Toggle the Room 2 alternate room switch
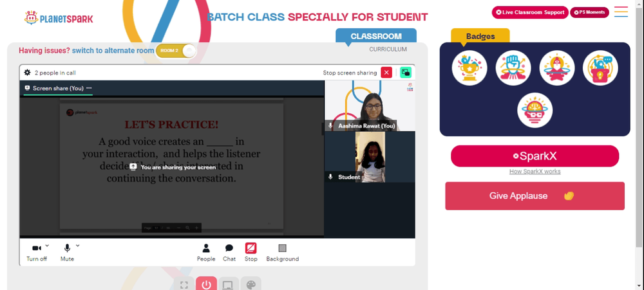The image size is (644, 290). tap(176, 51)
